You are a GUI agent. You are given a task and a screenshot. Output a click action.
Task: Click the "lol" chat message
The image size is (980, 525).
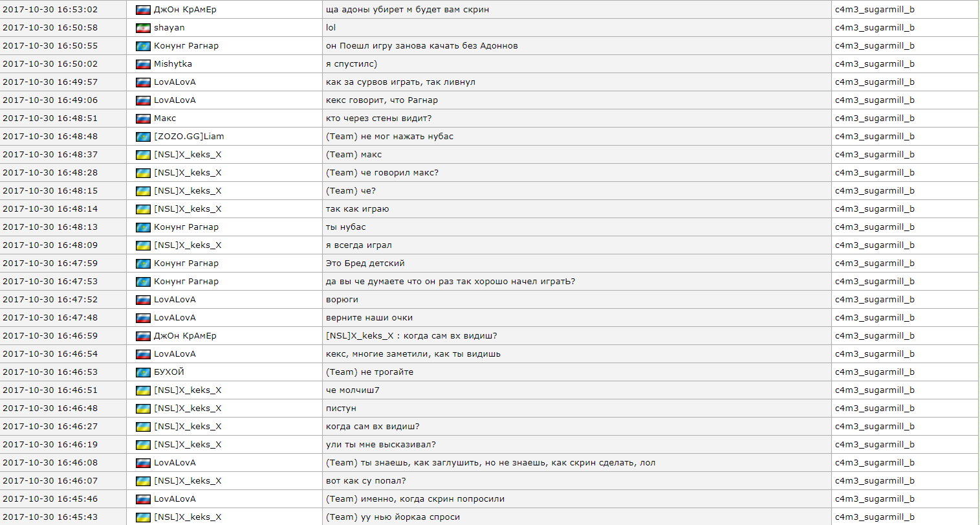point(331,28)
